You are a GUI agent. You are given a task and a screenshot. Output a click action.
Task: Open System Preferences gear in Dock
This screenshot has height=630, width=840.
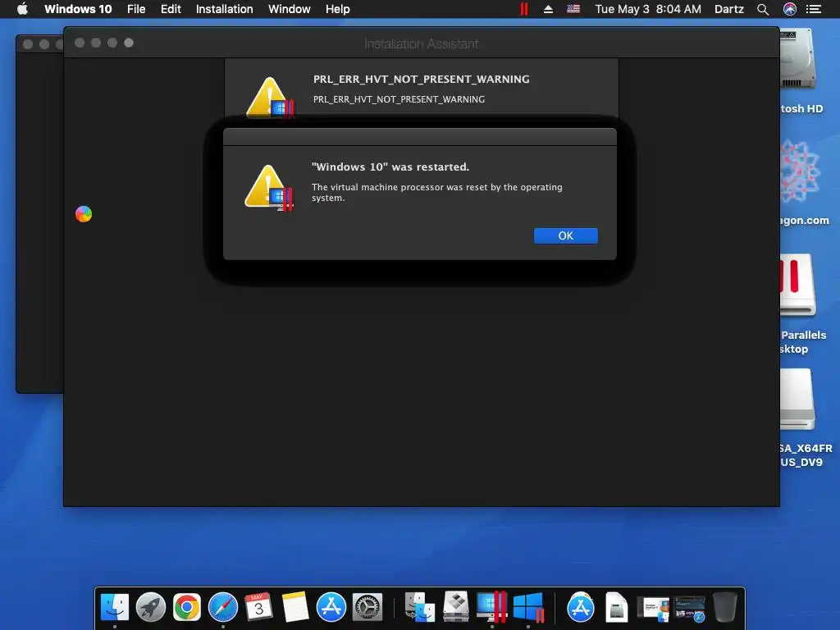click(x=367, y=607)
